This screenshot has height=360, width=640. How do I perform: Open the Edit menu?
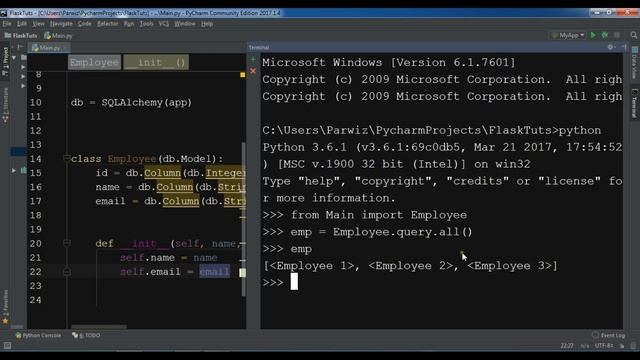click(x=22, y=24)
